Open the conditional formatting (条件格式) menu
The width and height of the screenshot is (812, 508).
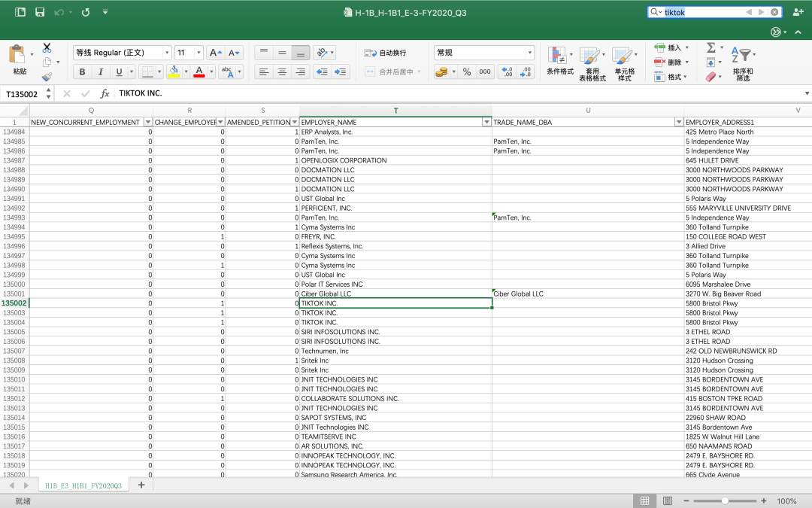[559, 60]
